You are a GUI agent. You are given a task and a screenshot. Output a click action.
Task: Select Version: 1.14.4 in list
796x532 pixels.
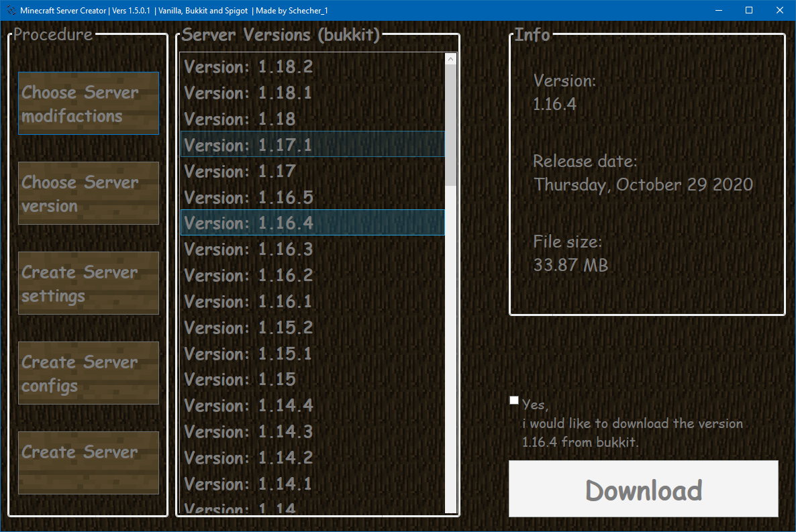[313, 406]
